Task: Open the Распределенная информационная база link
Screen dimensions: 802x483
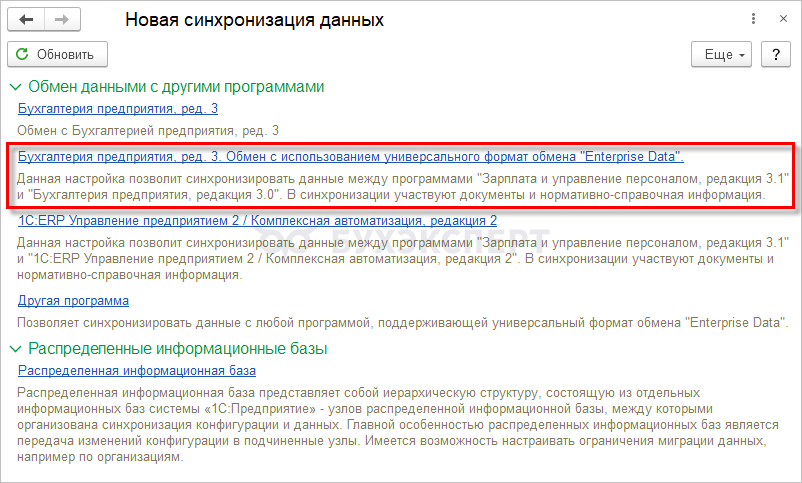Action: coord(137,370)
